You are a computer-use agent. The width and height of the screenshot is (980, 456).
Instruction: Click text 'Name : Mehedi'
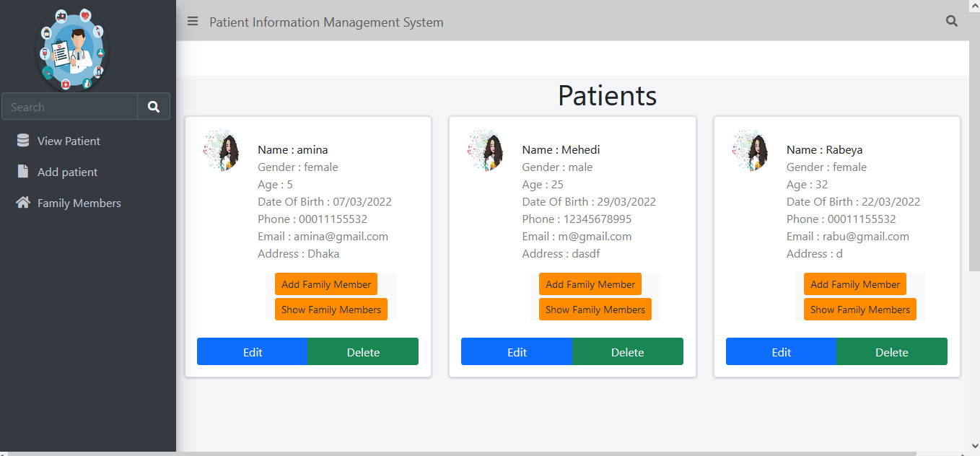click(x=561, y=150)
